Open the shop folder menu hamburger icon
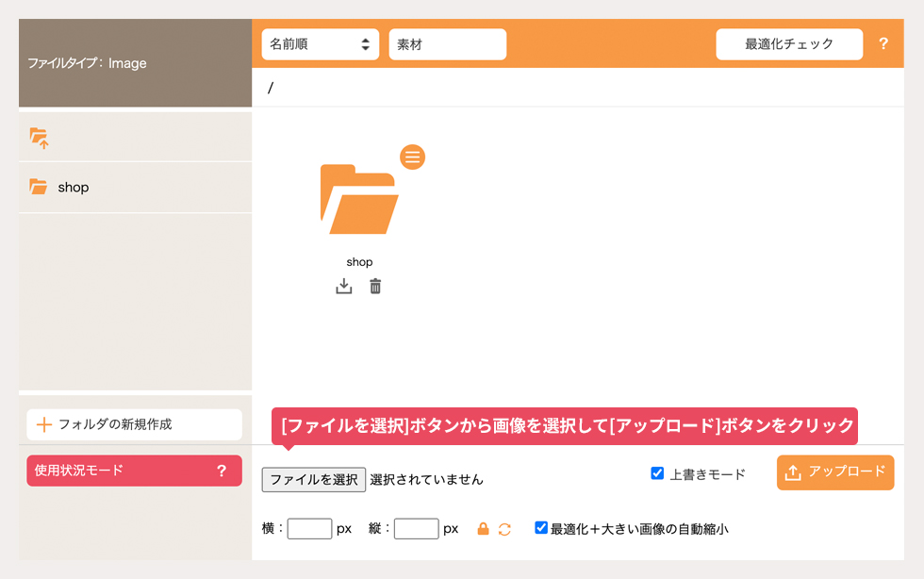 [x=413, y=157]
